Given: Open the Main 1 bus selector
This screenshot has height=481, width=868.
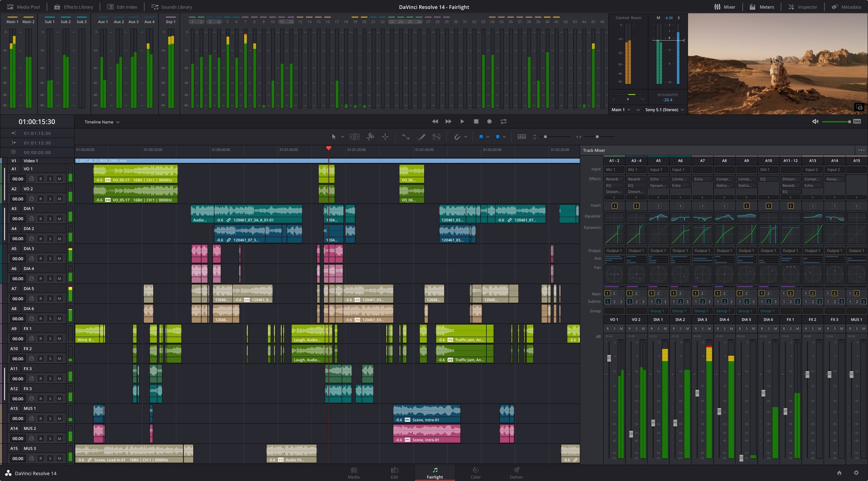Looking at the screenshot, I should click(x=621, y=110).
